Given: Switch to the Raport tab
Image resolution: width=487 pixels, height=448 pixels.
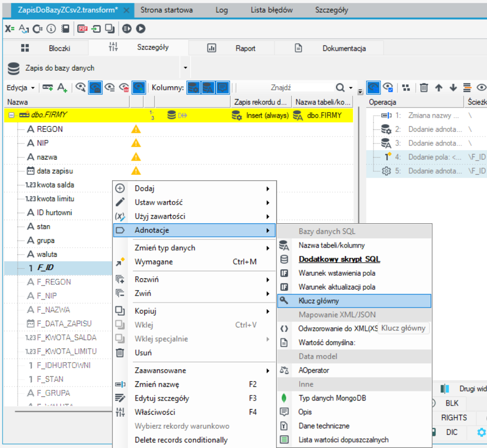Looking at the screenshot, I should pos(231,48).
